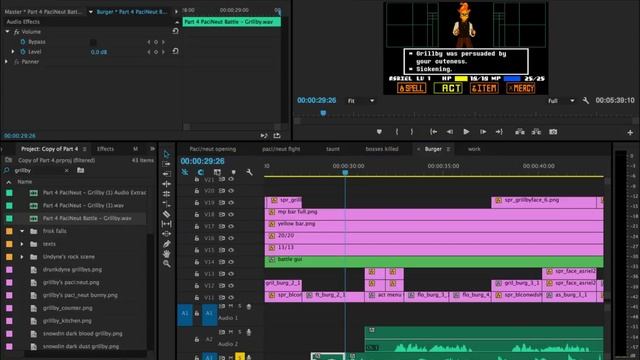Select the Slip tool

(167, 224)
